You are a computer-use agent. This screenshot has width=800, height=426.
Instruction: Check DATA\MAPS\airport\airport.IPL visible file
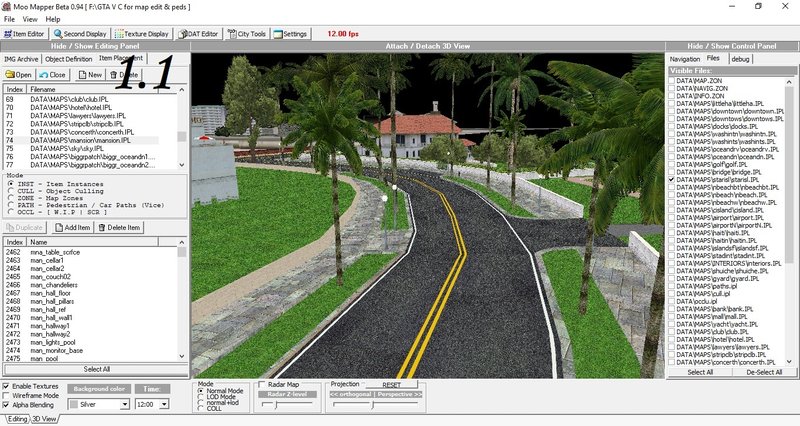pos(672,217)
